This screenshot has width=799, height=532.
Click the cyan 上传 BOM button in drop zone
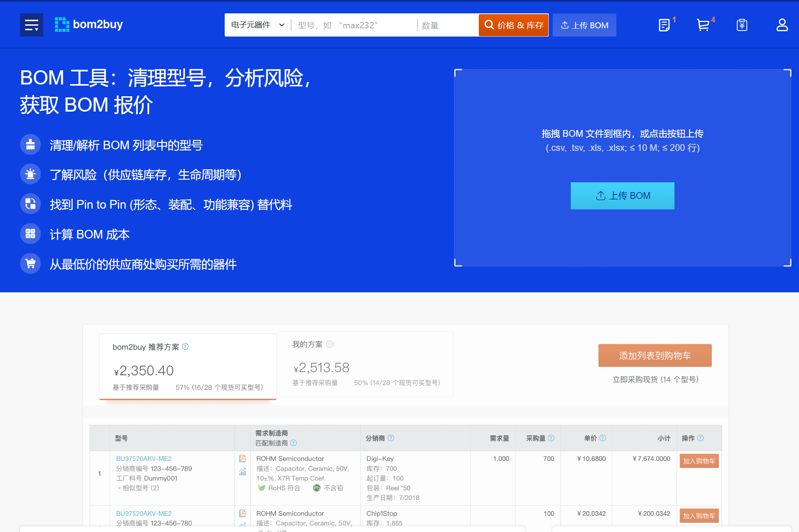[622, 196]
